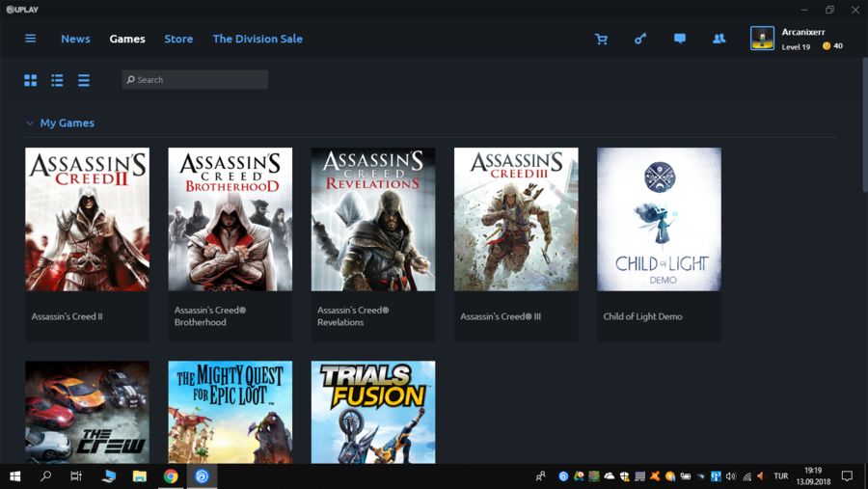Click the Uplay logo in title bar

(x=22, y=10)
